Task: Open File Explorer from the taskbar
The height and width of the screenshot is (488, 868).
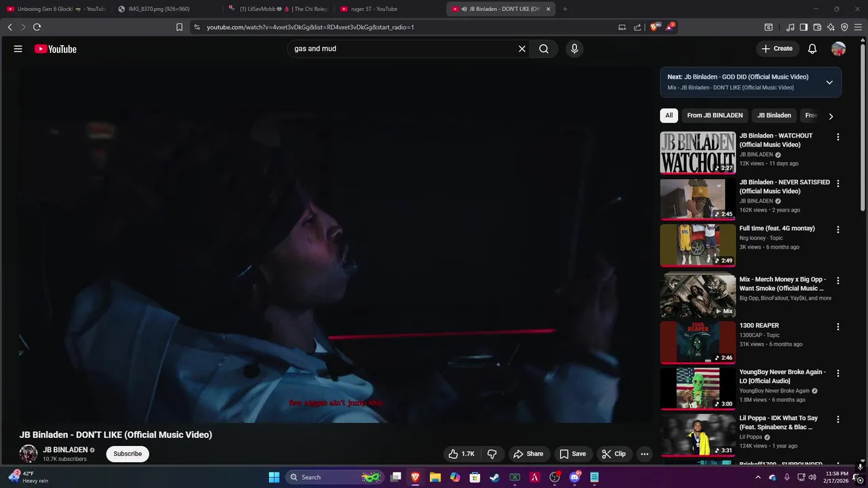Action: coord(435,477)
